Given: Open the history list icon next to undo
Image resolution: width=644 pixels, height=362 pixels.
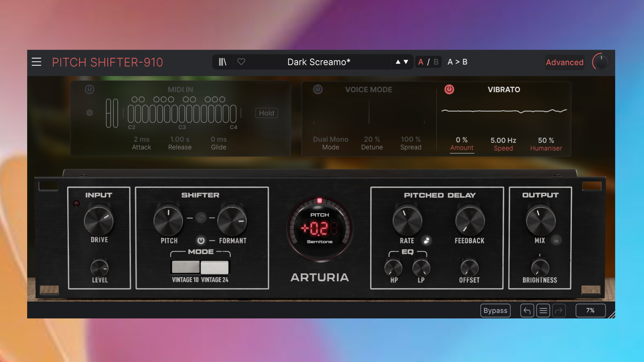Looking at the screenshot, I should point(543,310).
